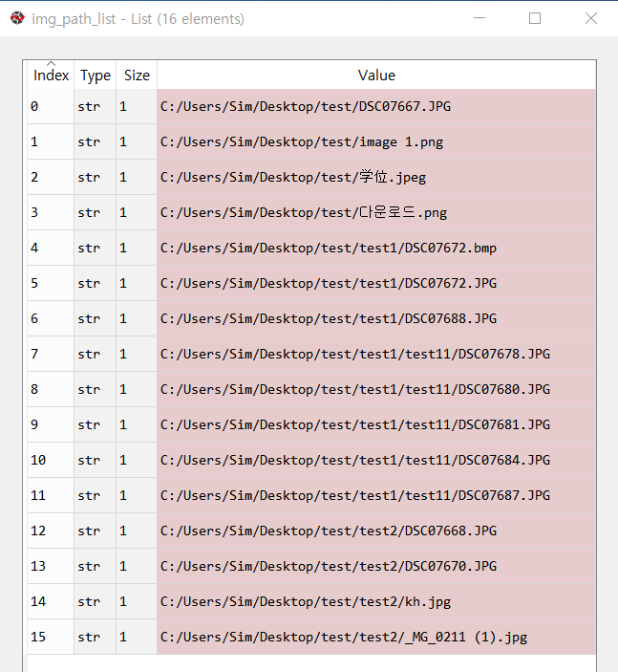618x672 pixels.
Task: Click the 'str' type cell in row 0
Action: coord(96,107)
